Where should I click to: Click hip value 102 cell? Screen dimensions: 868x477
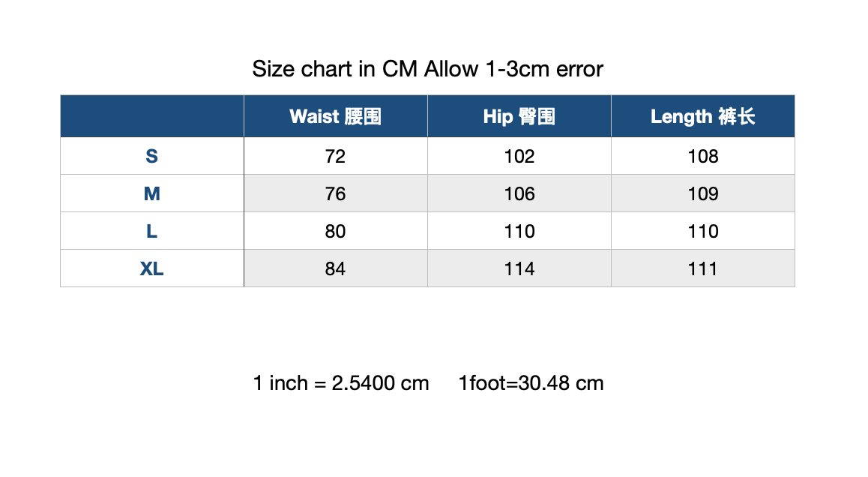pos(519,156)
